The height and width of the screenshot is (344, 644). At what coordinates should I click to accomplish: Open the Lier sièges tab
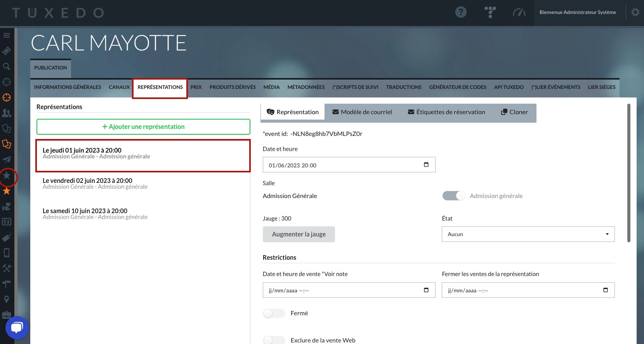click(602, 87)
